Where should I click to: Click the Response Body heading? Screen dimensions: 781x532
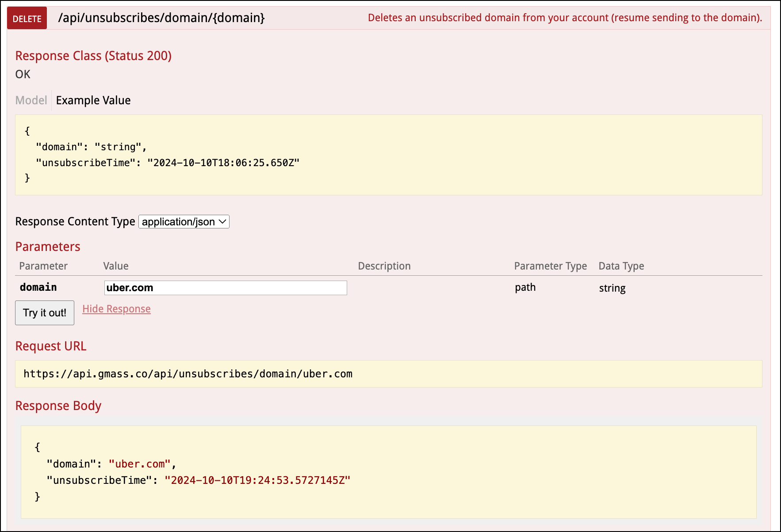click(58, 406)
